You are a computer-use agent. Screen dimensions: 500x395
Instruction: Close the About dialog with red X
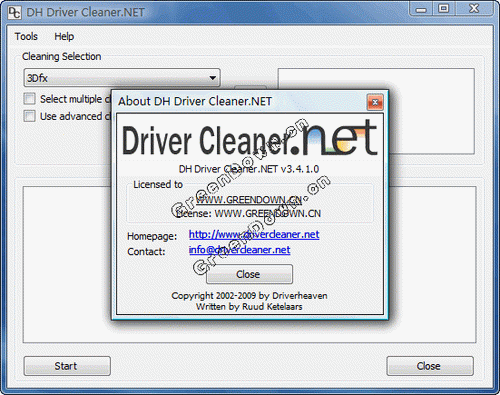(x=375, y=102)
